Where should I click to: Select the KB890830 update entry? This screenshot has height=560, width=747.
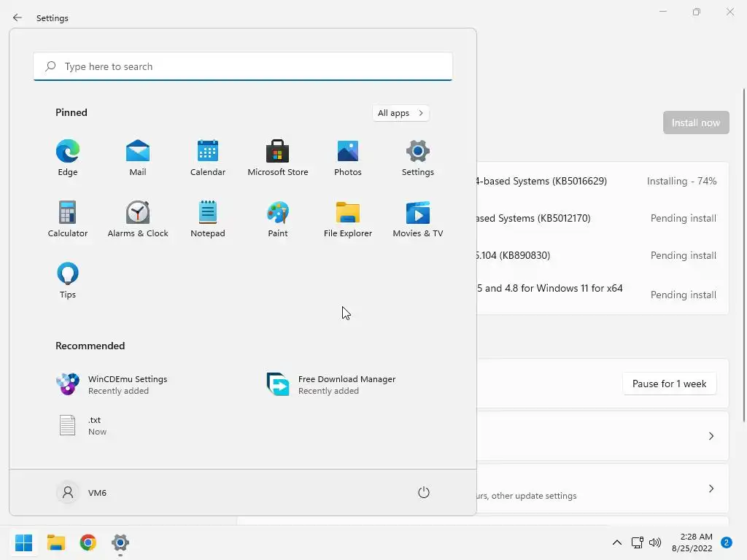pyautogui.click(x=603, y=255)
